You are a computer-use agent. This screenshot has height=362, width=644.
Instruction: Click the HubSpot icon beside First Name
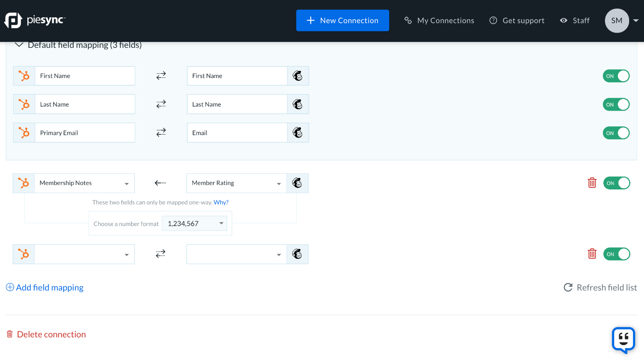[x=24, y=76]
